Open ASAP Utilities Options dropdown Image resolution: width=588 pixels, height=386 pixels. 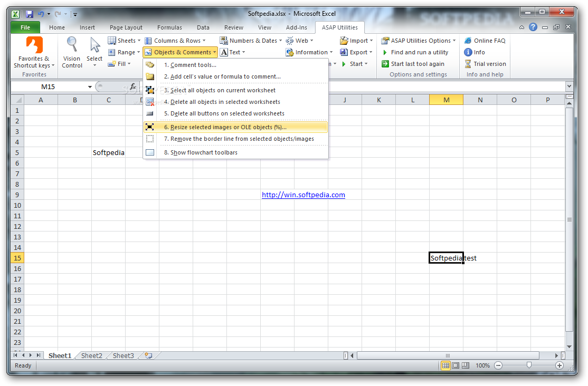(419, 41)
